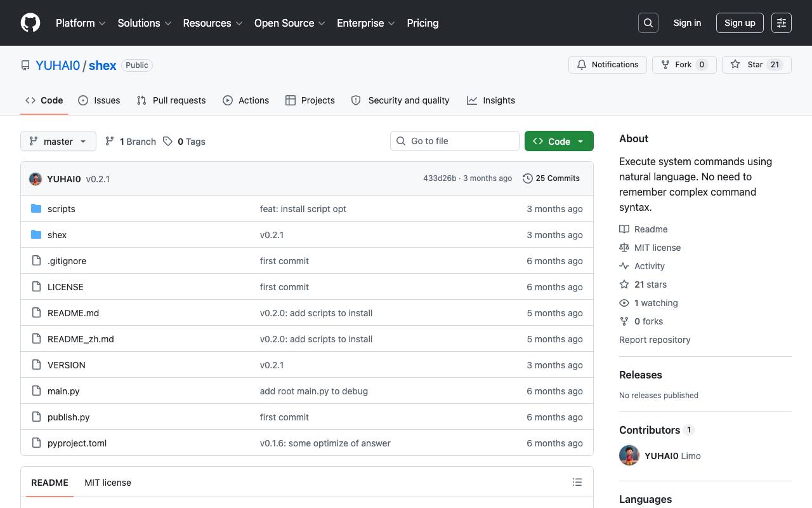Click the contributor avatar thumbnail

[629, 455]
